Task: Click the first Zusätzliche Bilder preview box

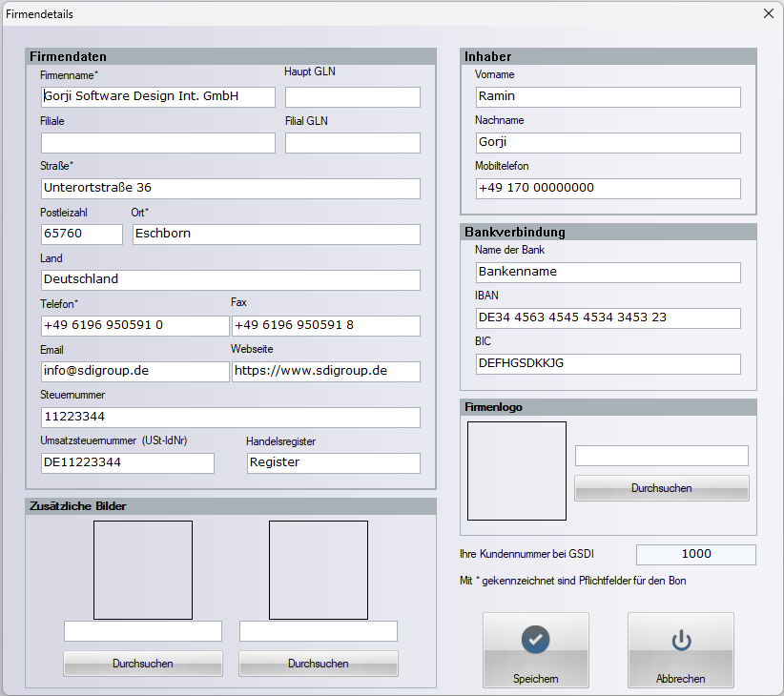Action: pos(143,570)
